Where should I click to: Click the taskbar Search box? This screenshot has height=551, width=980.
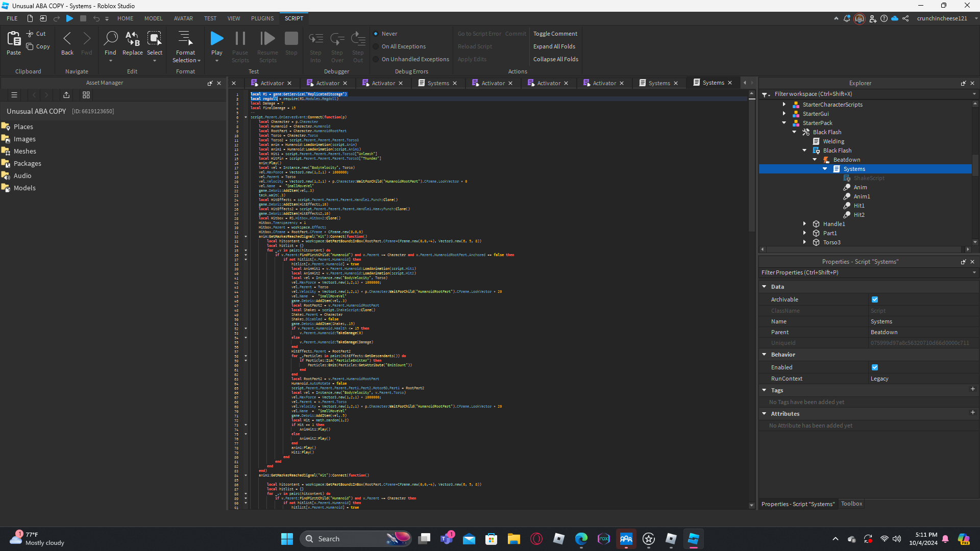click(356, 539)
